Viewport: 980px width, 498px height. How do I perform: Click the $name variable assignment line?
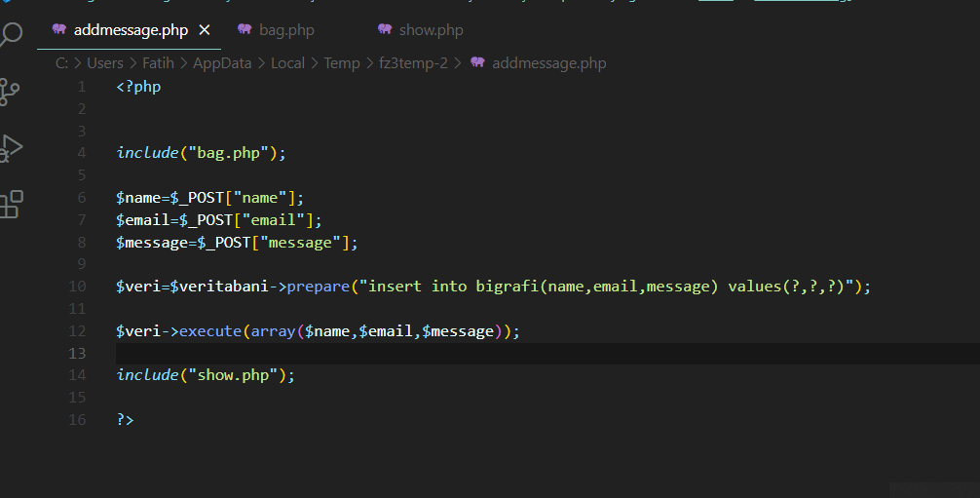click(209, 198)
